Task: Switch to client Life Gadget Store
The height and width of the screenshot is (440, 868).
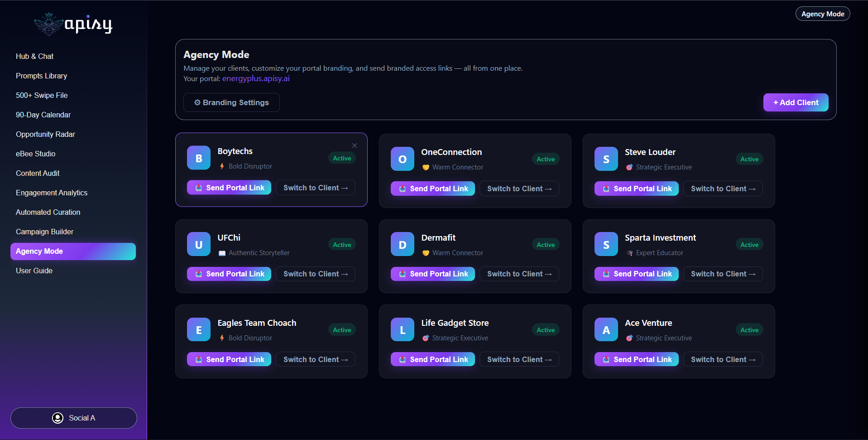Action: coord(519,359)
